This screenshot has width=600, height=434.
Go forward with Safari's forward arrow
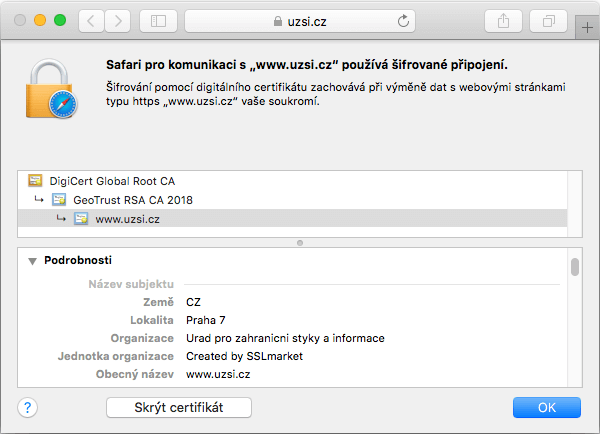(118, 21)
